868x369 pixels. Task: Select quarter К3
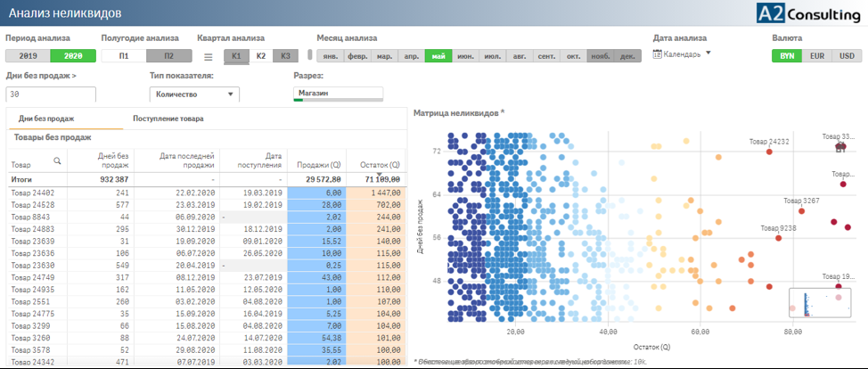(x=286, y=56)
